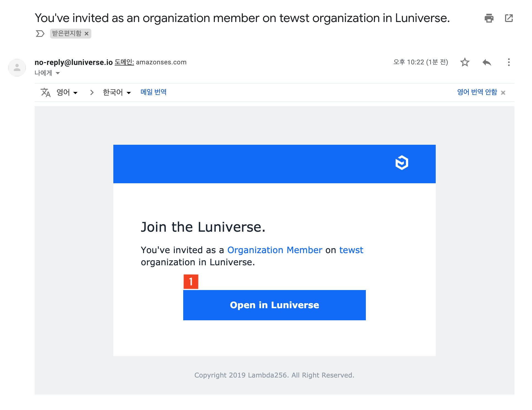532x410 pixels.
Task: Click the Copyright 2019 Lambda256 footer
Action: tap(274, 375)
